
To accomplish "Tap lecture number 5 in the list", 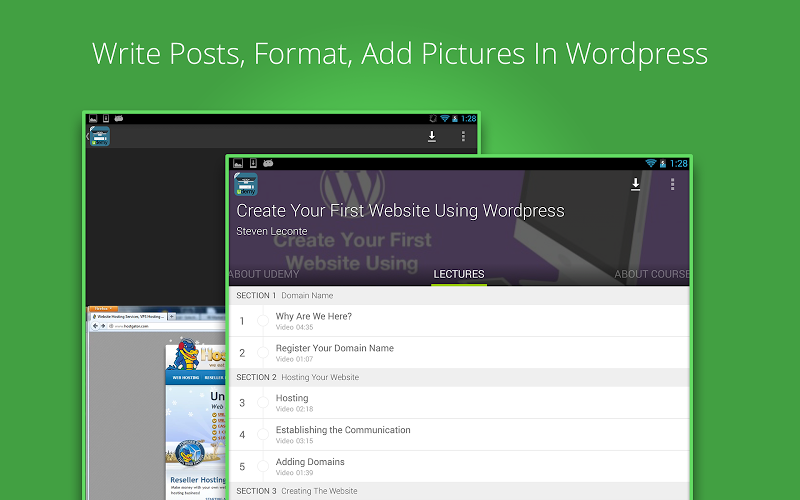I will pyautogui.click(x=242, y=466).
